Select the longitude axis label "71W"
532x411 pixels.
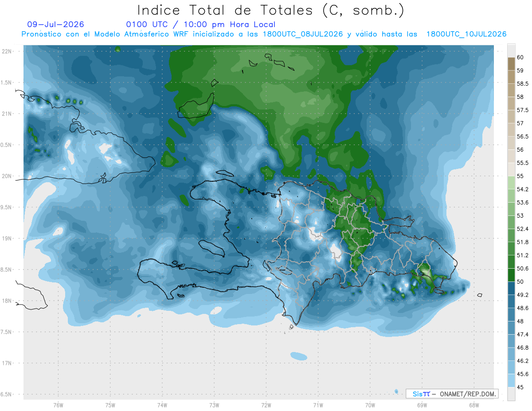tap(318, 405)
